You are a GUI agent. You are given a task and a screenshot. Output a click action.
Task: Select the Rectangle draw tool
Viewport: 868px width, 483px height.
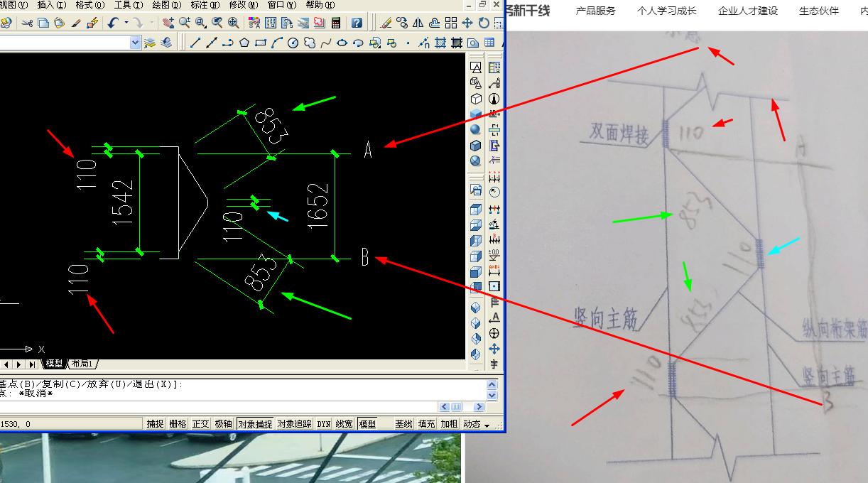tap(261, 43)
